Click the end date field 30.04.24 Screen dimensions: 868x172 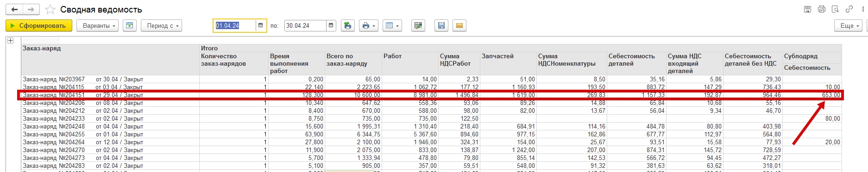click(305, 25)
